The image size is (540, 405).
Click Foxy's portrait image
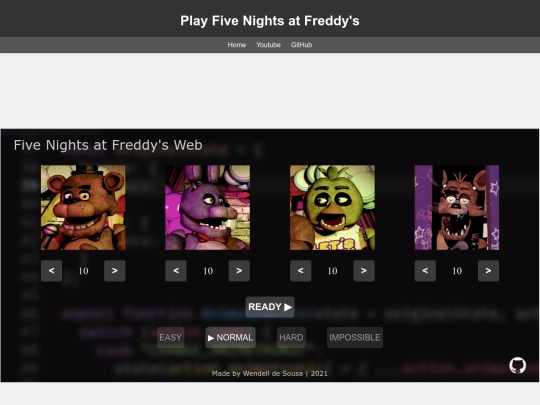[x=457, y=208]
